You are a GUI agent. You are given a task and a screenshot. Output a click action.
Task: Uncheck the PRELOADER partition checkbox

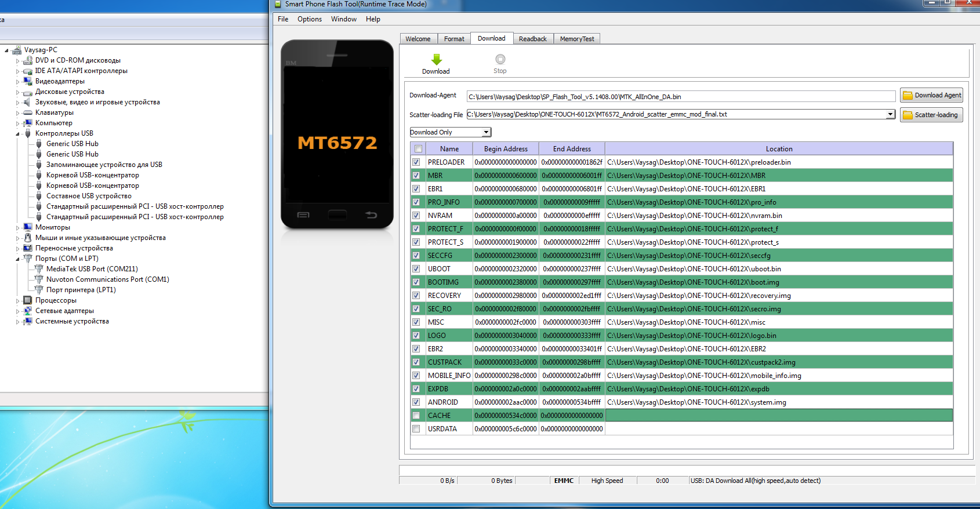click(x=416, y=162)
